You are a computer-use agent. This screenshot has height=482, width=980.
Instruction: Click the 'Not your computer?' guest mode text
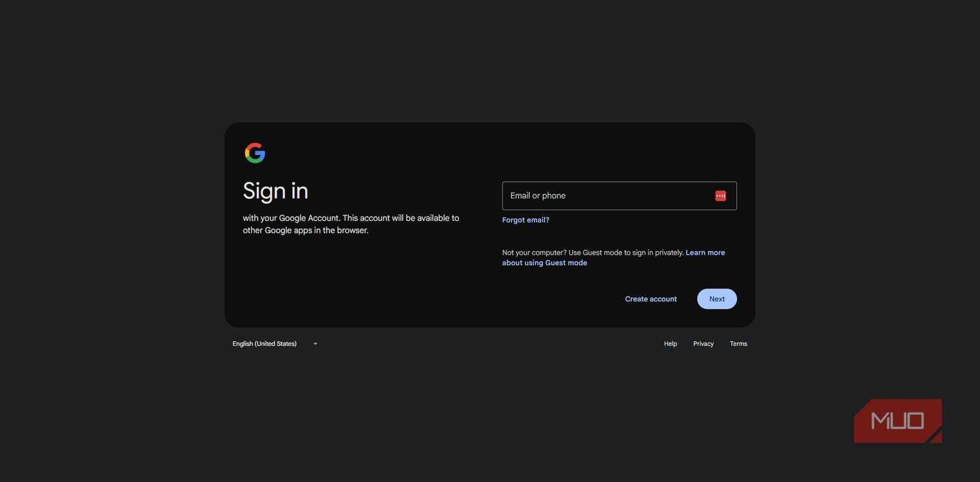click(x=593, y=253)
